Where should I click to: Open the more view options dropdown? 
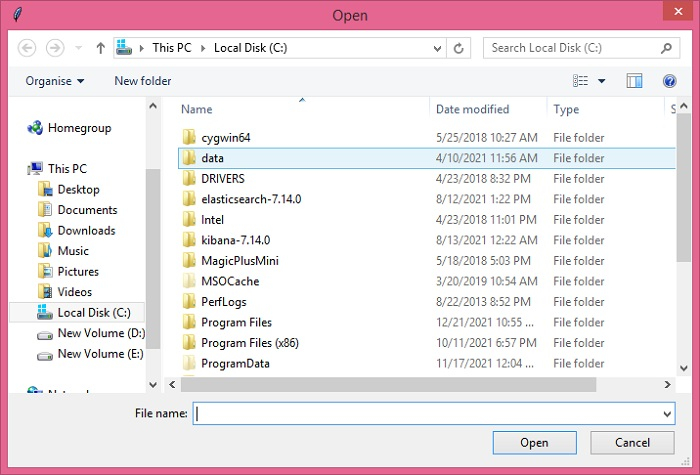tap(601, 81)
